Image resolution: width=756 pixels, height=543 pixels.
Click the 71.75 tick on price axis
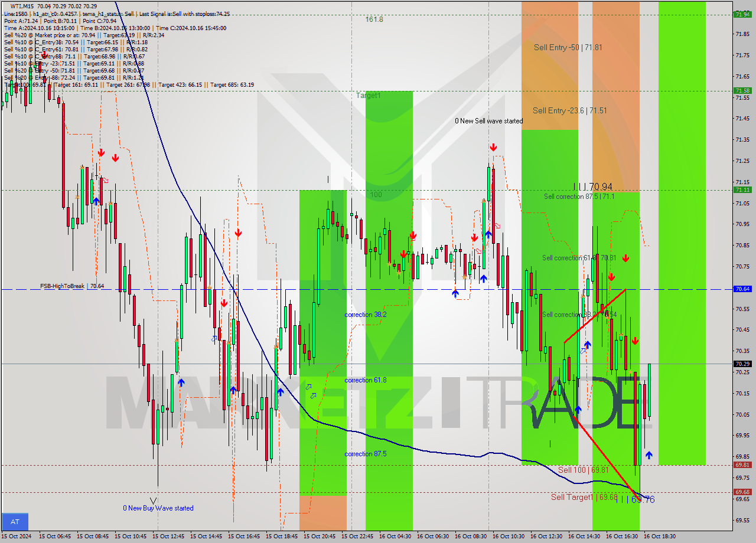742,55
